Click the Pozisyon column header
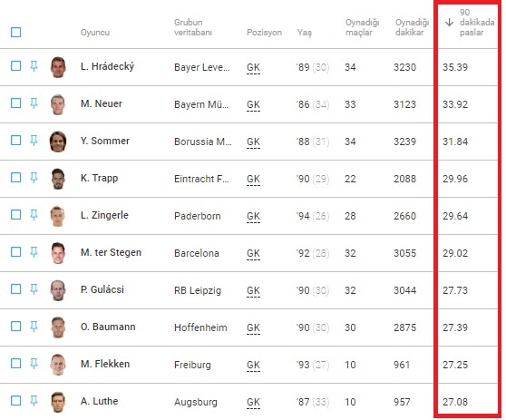The height and width of the screenshot is (420, 506). (x=264, y=33)
